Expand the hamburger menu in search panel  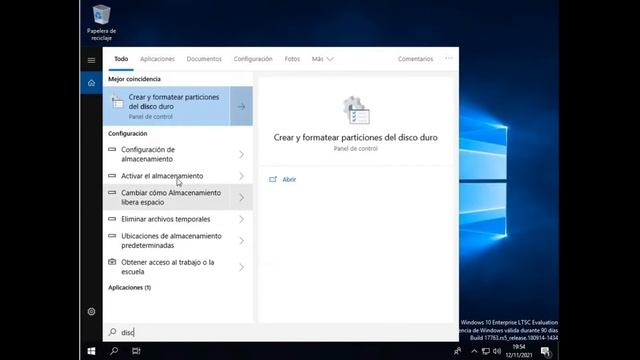[91, 60]
